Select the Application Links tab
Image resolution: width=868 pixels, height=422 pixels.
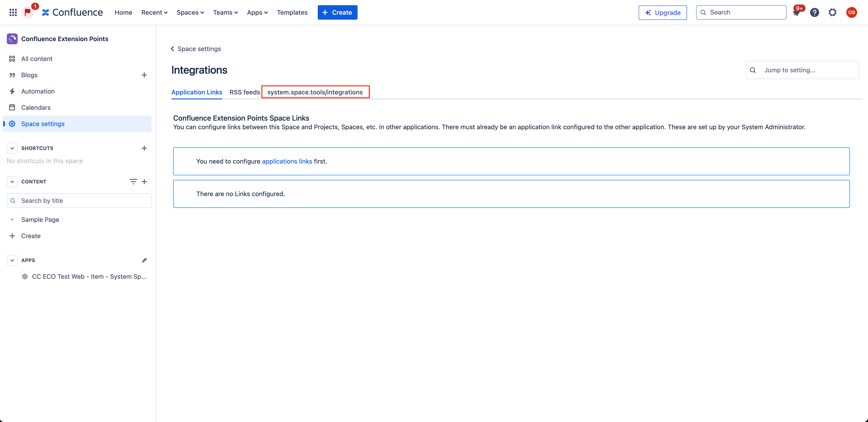pos(197,92)
